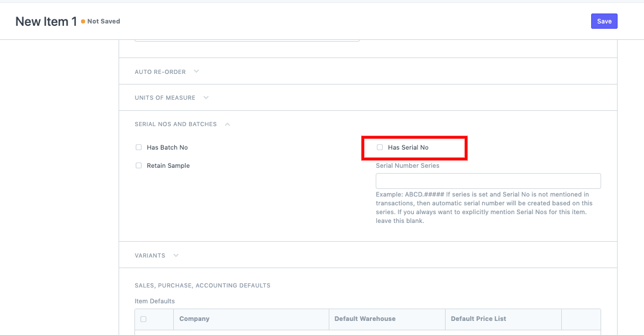The image size is (644, 335).
Task: Click the Default Price List column header
Action: click(x=478, y=319)
